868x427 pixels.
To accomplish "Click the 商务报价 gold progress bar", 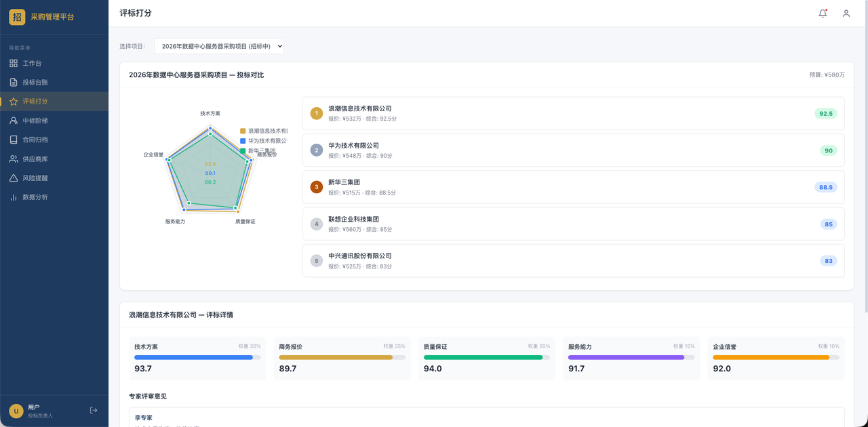I will 342,357.
